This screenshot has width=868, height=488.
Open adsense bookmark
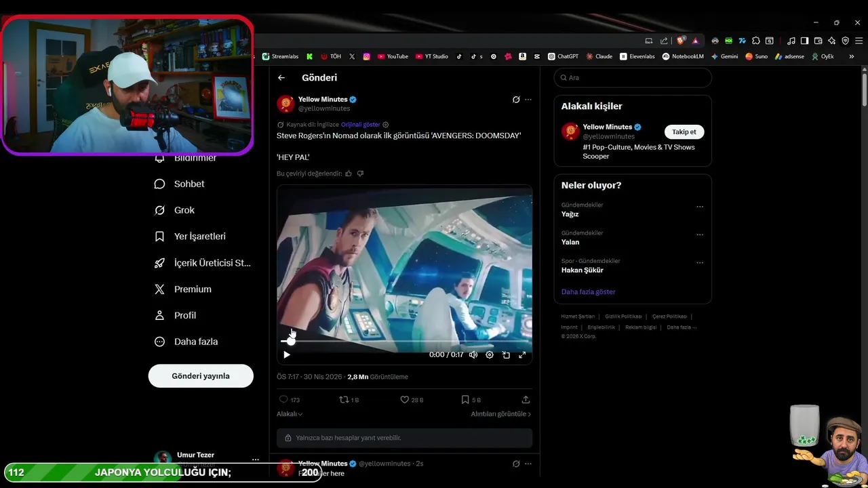tap(789, 56)
